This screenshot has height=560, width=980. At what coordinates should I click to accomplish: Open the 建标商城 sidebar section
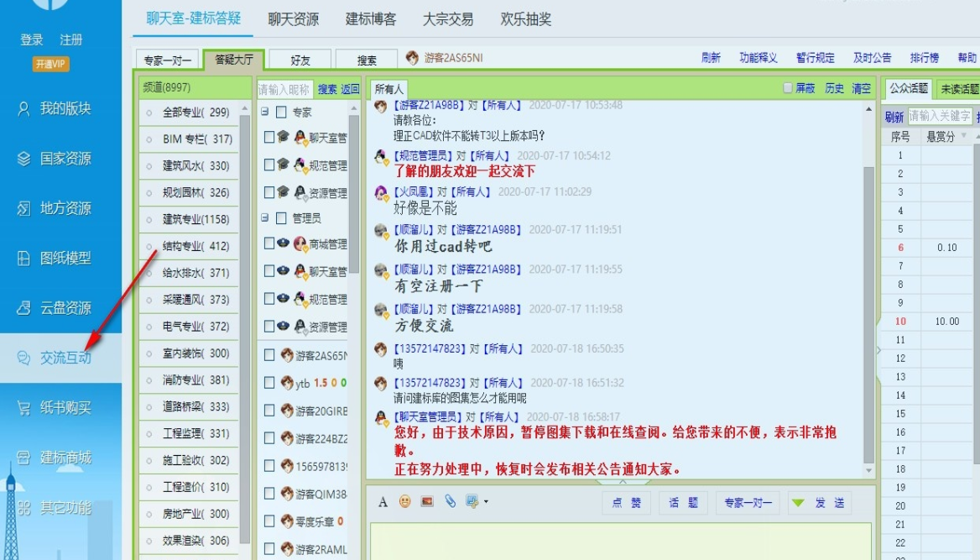pos(55,458)
